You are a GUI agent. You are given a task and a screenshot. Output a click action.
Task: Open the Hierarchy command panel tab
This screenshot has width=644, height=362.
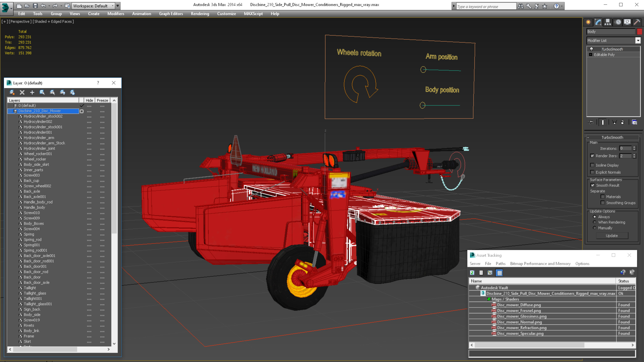[608, 22]
